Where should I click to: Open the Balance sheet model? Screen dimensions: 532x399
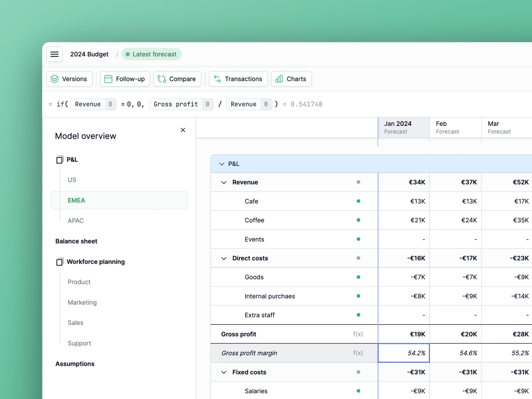tap(76, 241)
